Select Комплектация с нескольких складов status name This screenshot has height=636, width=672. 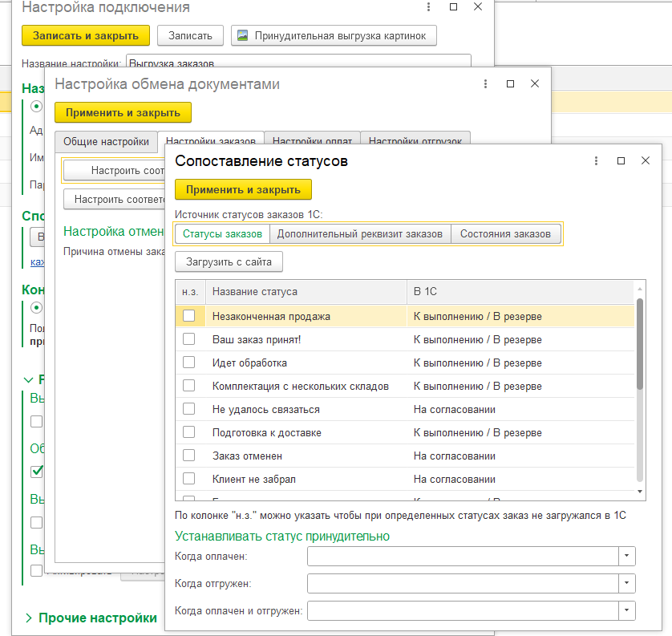(301, 386)
